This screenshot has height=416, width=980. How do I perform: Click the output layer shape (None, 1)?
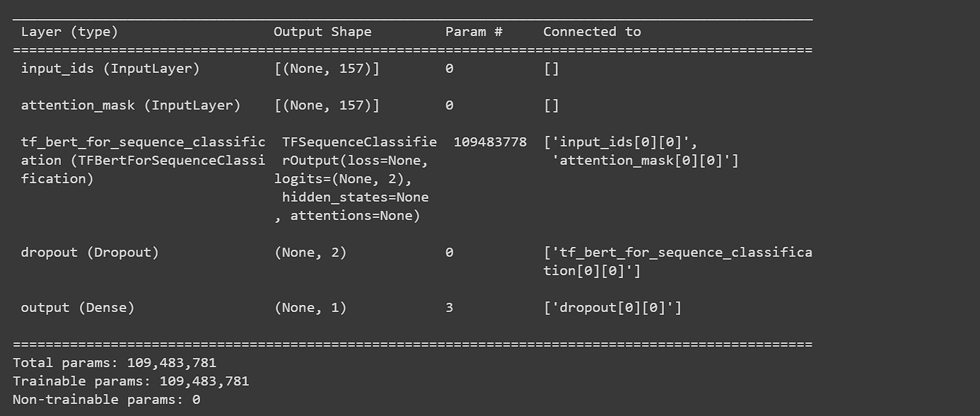(x=310, y=308)
